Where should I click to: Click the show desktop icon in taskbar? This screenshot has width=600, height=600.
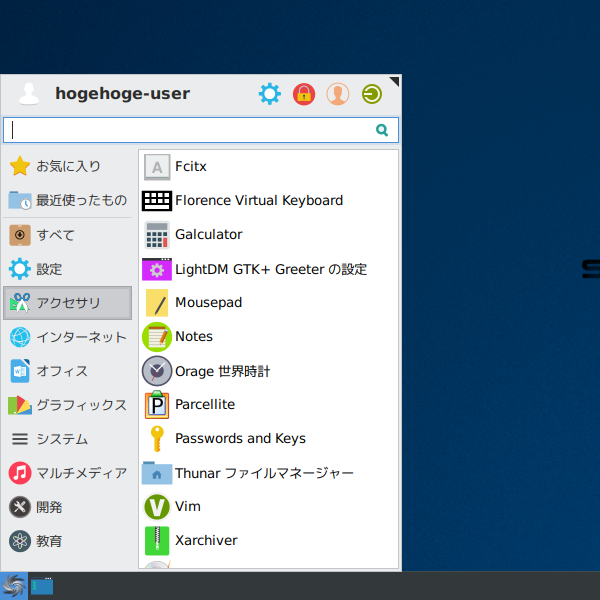(42, 586)
